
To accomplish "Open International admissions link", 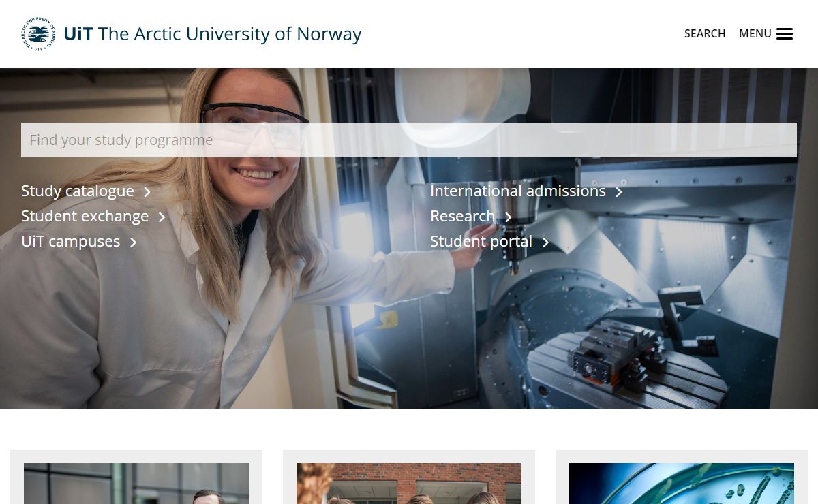I will click(518, 191).
